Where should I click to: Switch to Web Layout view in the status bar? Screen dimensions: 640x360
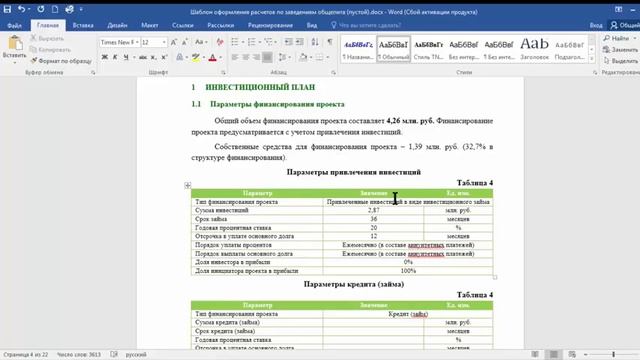(x=572, y=354)
